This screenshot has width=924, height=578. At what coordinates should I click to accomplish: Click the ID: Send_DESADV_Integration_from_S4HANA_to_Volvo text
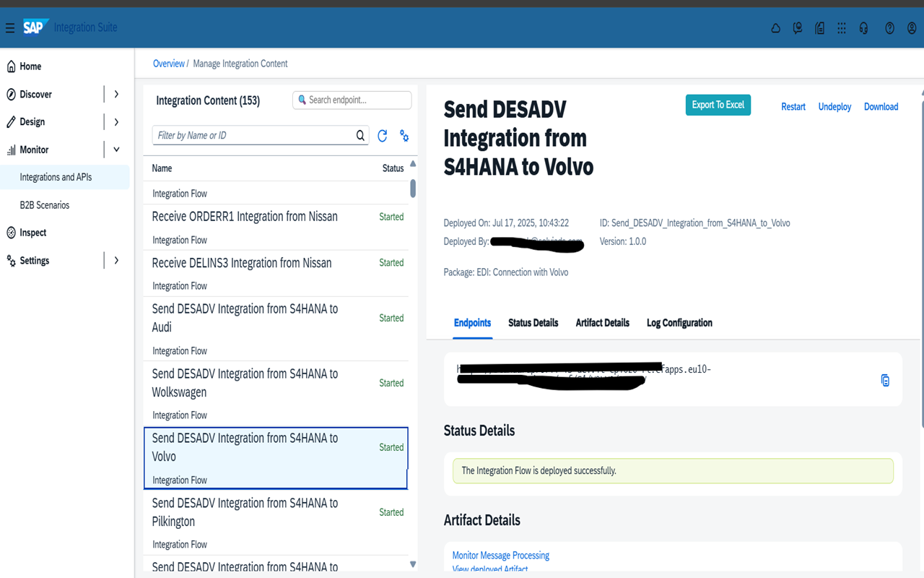click(695, 223)
